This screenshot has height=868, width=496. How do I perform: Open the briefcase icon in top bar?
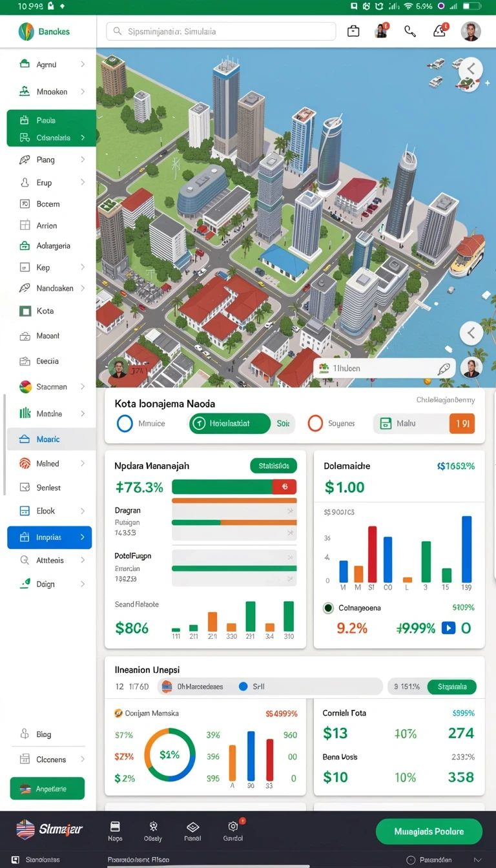click(353, 31)
